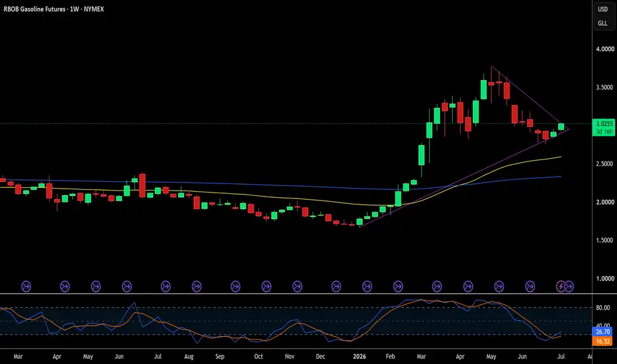Screen dimensions: 617x364
Task: Open the April 2026 contract rollover marker
Action: pyautogui.click(x=468, y=287)
